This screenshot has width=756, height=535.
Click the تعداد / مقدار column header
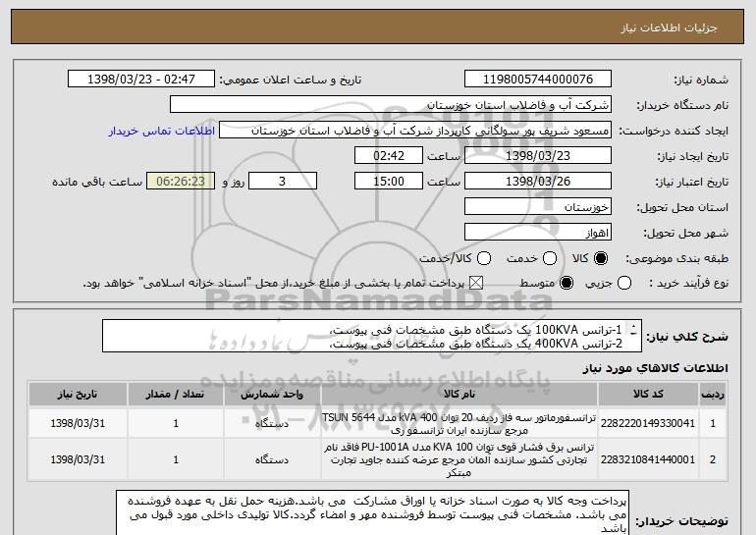coord(176,395)
